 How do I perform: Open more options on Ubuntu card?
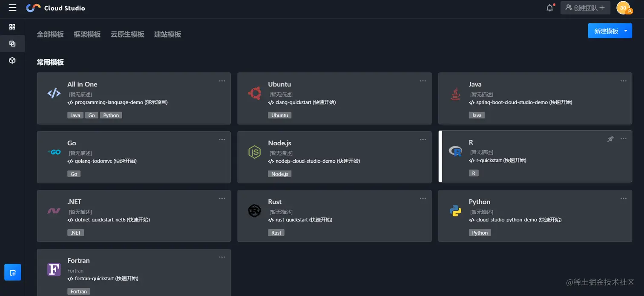tap(423, 81)
